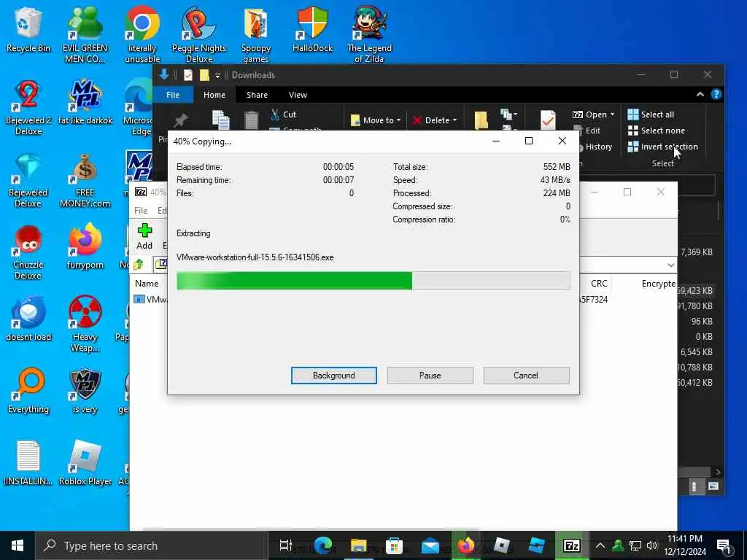
Task: Click Cut in Downloads ribbon
Action: pyautogui.click(x=284, y=114)
